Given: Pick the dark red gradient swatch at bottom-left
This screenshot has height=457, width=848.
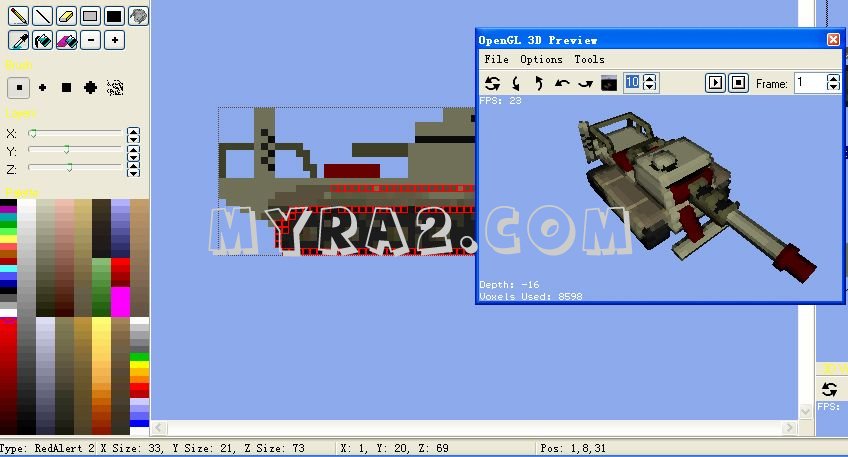Looking at the screenshot, I should 9,376.
